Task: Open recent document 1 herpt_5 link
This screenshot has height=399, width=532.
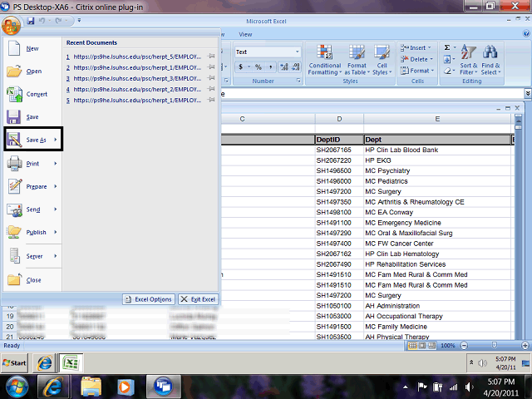Action: (x=137, y=57)
